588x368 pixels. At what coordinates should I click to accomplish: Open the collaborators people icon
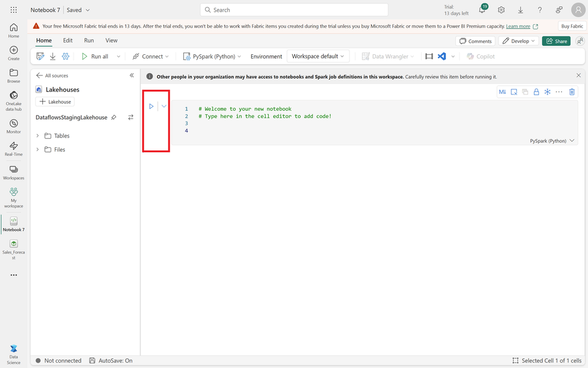tap(580, 41)
